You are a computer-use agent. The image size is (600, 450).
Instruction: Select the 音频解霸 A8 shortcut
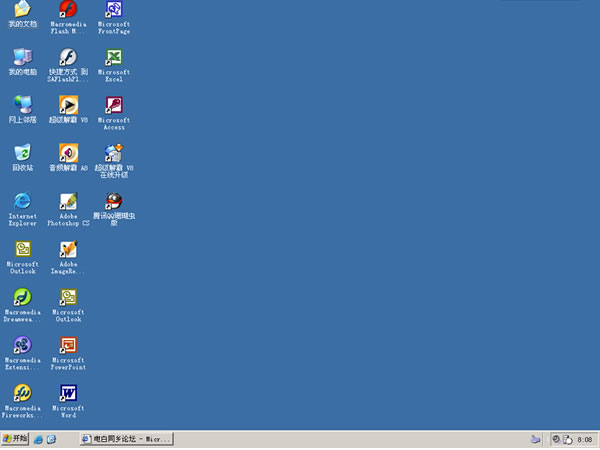pyautogui.click(x=68, y=153)
